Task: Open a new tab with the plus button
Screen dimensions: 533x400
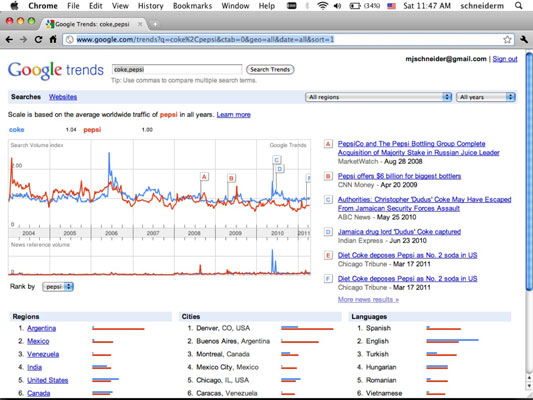Action: (155, 24)
